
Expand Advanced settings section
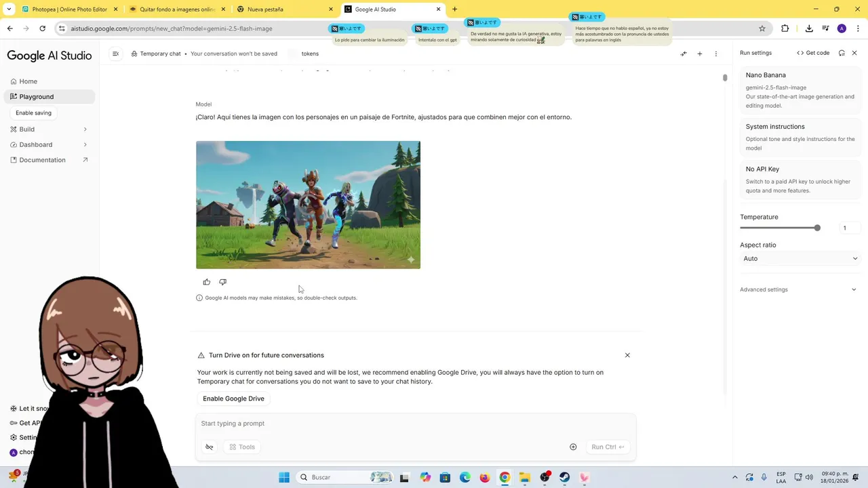[x=799, y=289]
